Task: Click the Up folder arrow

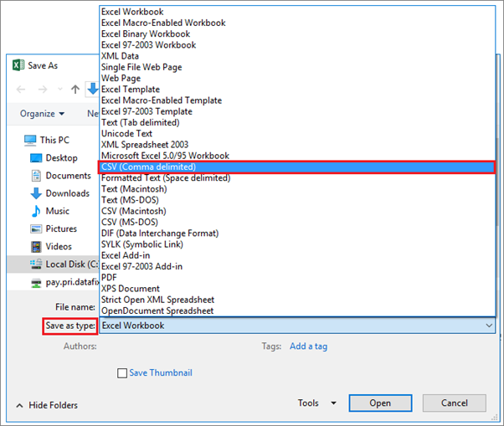Action: (75, 89)
